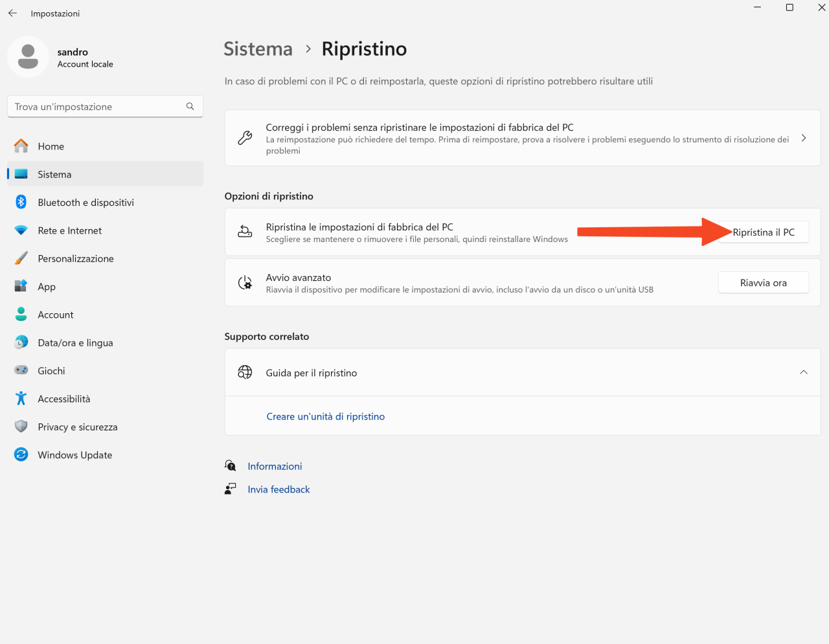Click the search magnifier icon
829x644 pixels.
click(190, 106)
